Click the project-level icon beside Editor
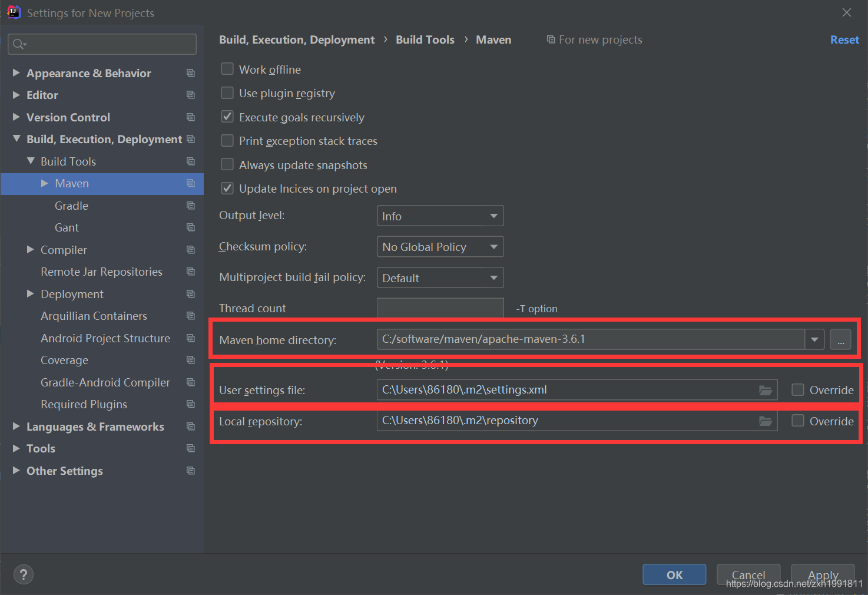Screen dimensions: 868x595 tap(190, 95)
